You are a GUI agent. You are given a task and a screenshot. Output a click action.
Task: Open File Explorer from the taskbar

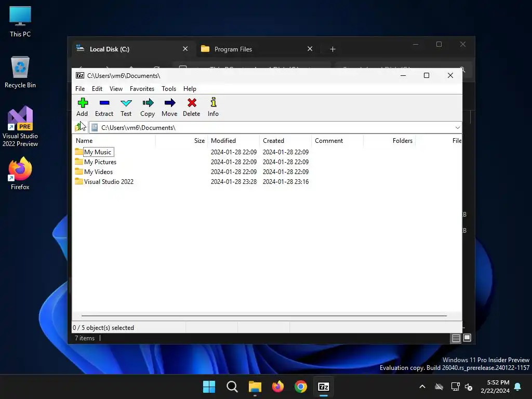point(255,387)
